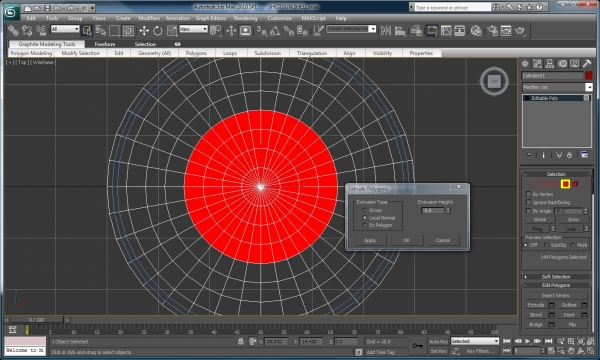Click the Bind to Space Warp tool
This screenshot has height=360, width=600.
(x=41, y=30)
